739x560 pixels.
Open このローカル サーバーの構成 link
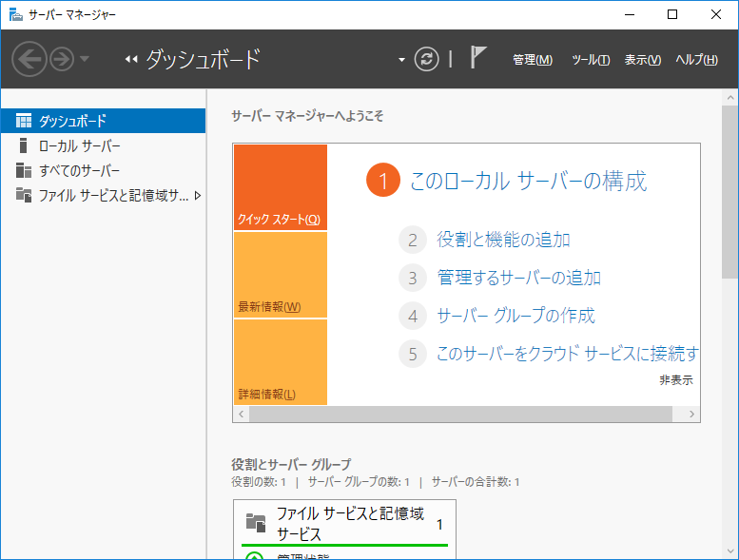click(x=528, y=181)
